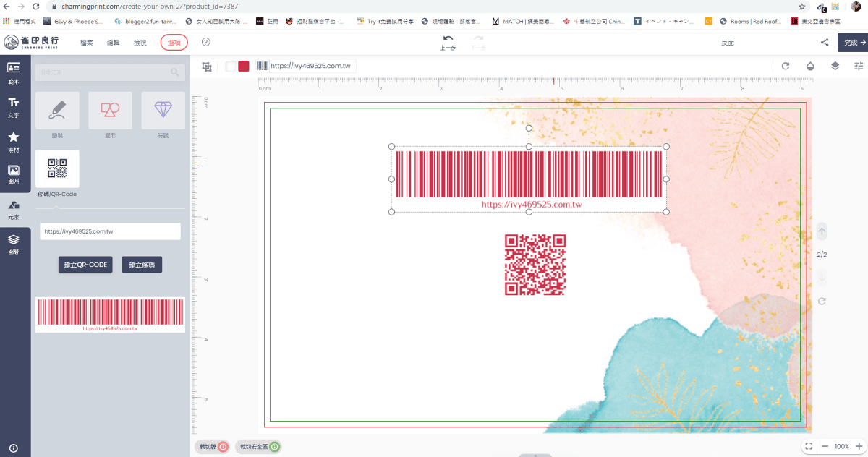Screen dimensions: 868x457
Task: Open the 圖層 layers sidebar panel
Action: click(x=14, y=244)
